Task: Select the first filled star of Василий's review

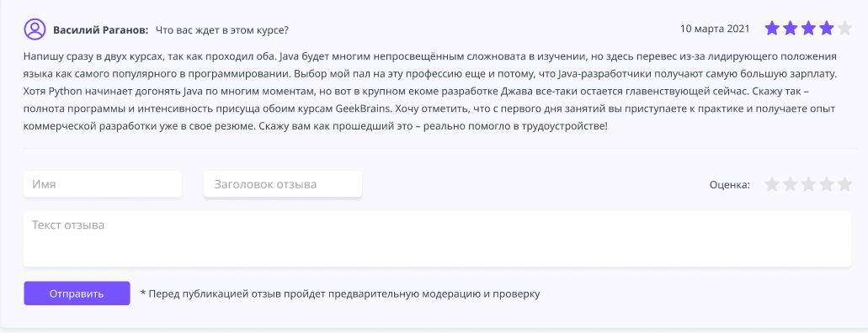Action: [x=772, y=29]
